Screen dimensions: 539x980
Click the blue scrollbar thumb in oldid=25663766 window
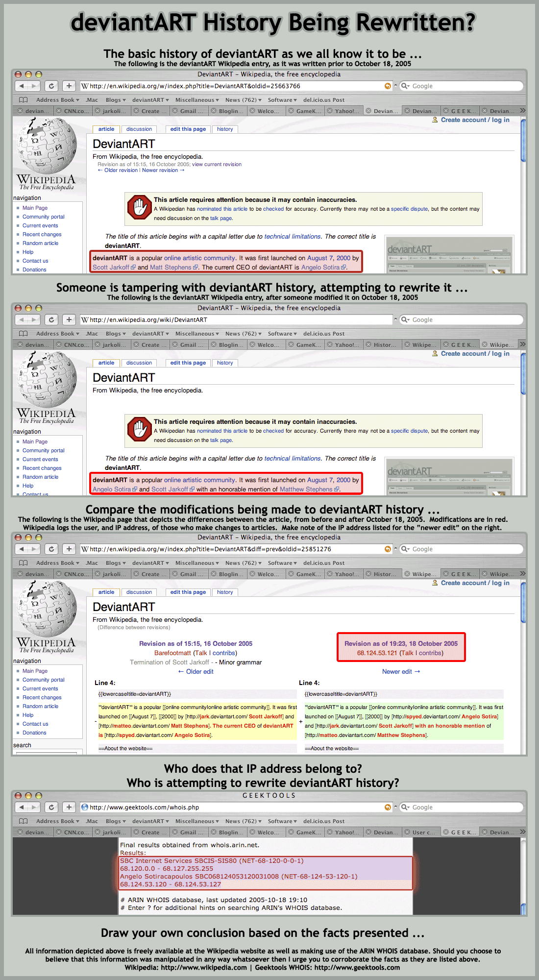point(523,140)
